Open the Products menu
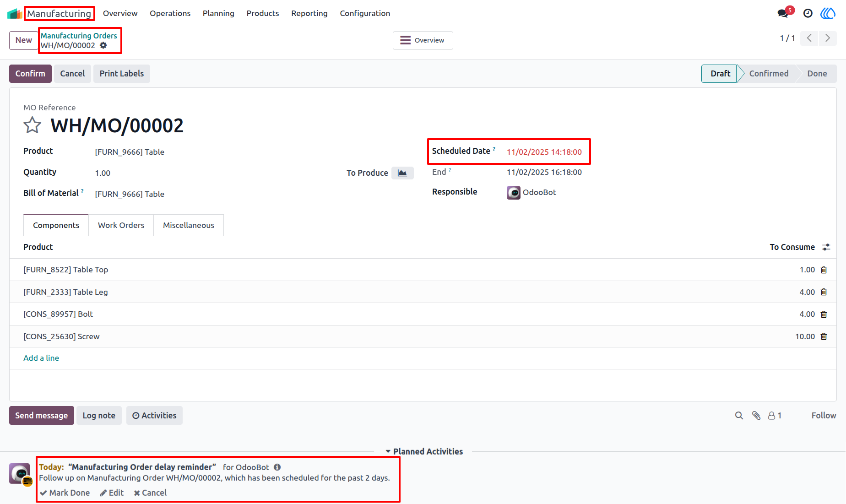Screen dimensions: 846x504 pos(263,13)
